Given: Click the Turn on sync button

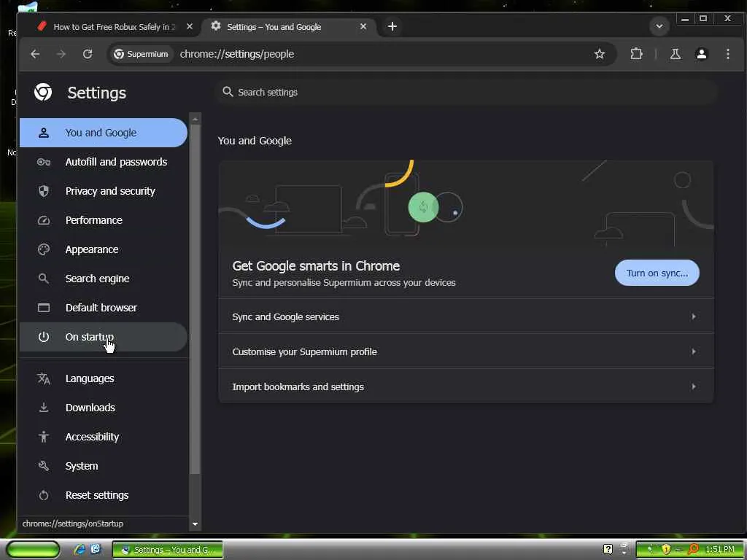Looking at the screenshot, I should 657,273.
